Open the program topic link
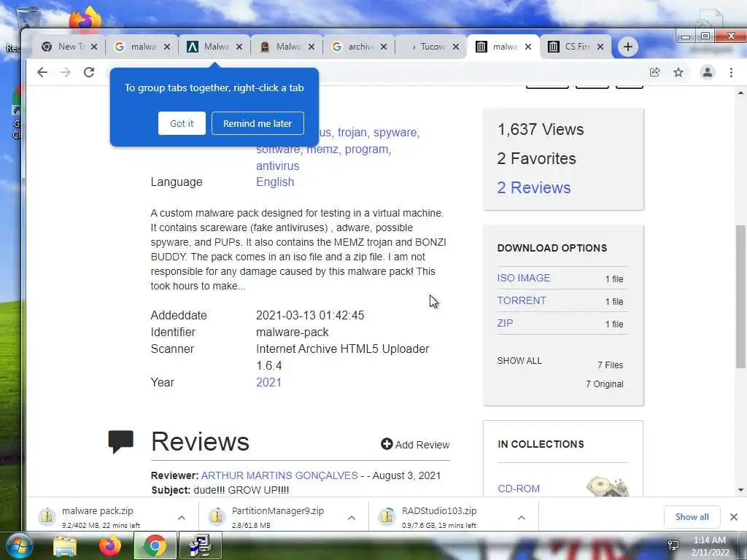Screen dimensions: 747x560 point(368,149)
